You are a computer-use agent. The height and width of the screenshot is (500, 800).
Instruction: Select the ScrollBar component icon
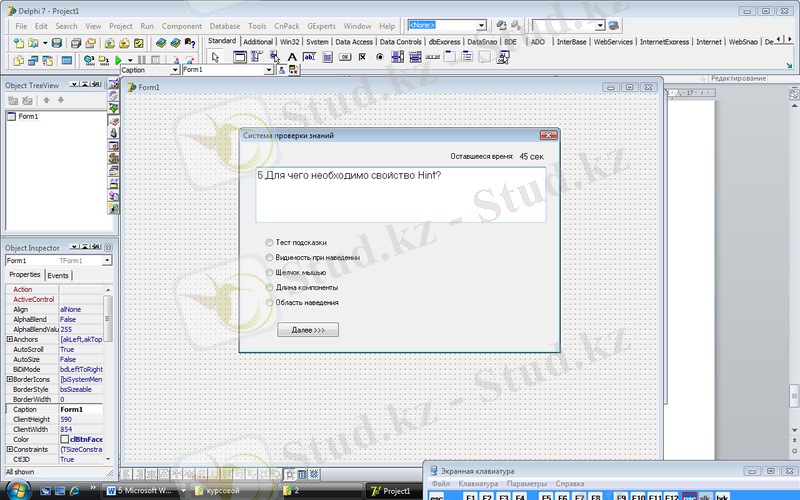point(432,57)
